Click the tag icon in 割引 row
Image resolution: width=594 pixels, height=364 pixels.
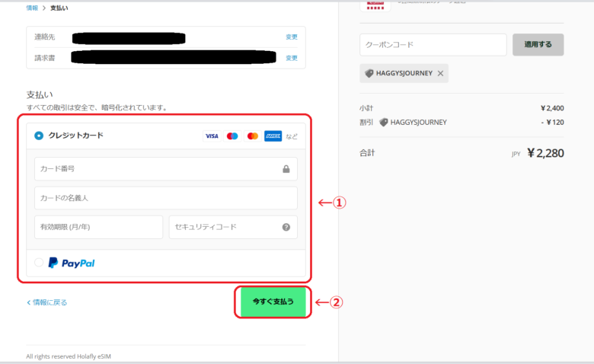[383, 123]
